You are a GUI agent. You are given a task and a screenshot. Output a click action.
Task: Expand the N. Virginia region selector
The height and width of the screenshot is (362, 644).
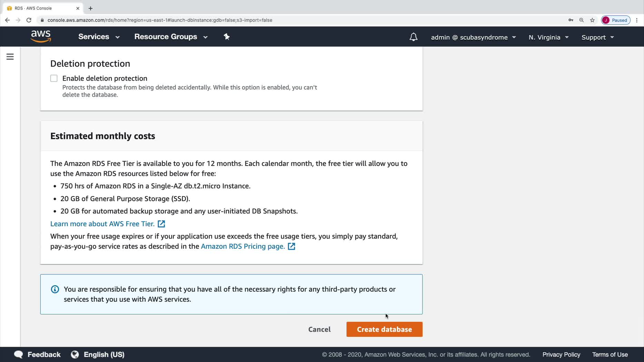(548, 37)
